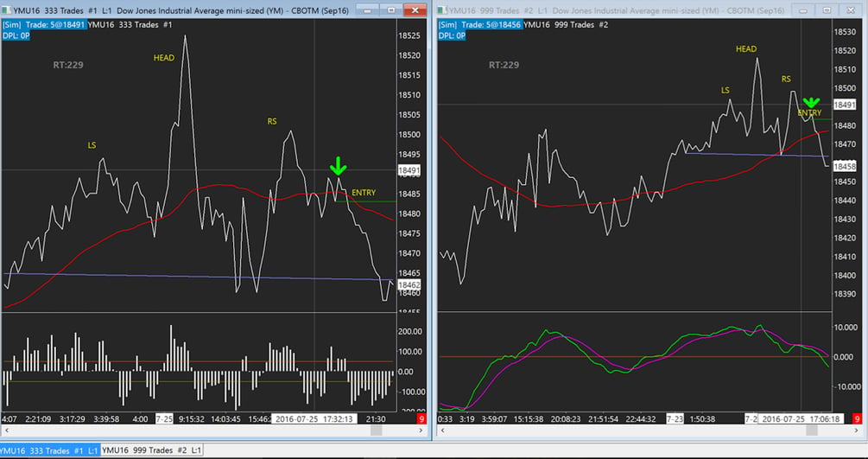Close the right 999 Trades chart window

point(852,10)
